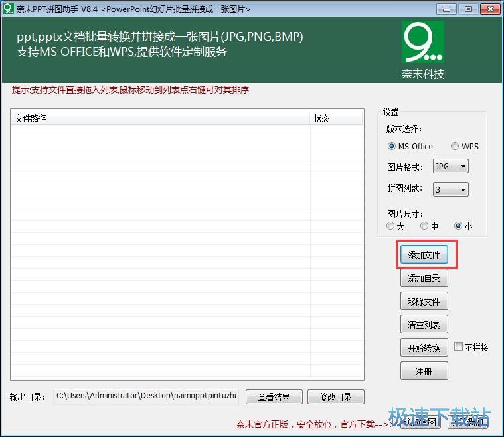Click the 提示 hint text about dragging files

(130, 90)
